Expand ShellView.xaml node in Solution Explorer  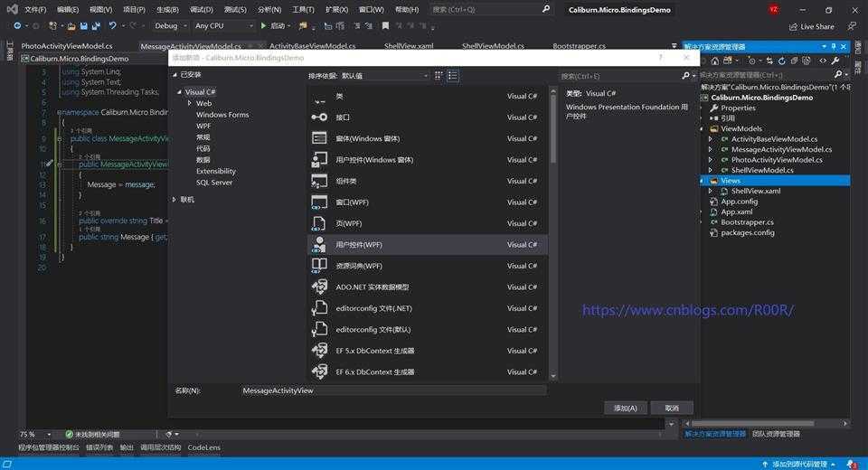[x=711, y=191]
